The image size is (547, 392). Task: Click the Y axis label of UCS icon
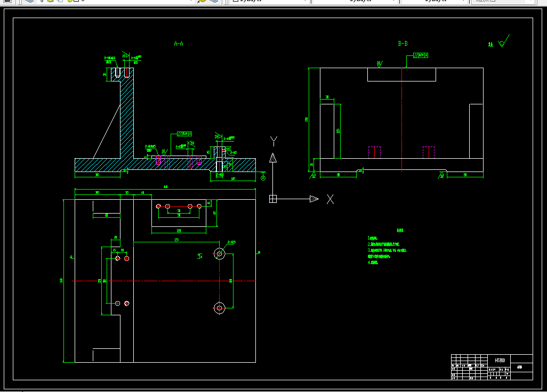[x=273, y=141]
